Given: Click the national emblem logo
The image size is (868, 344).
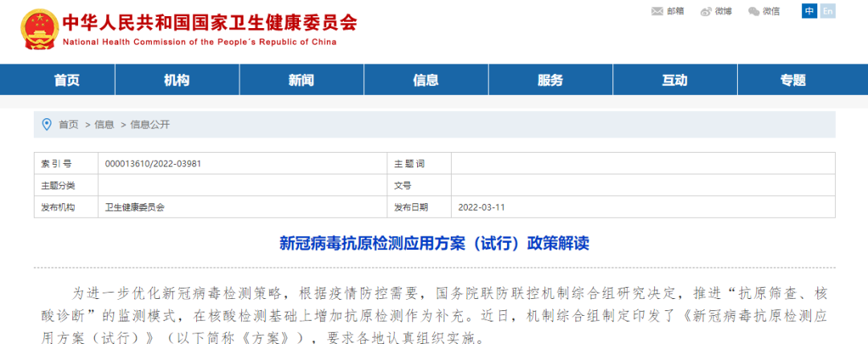Looking at the screenshot, I should click(x=35, y=31).
